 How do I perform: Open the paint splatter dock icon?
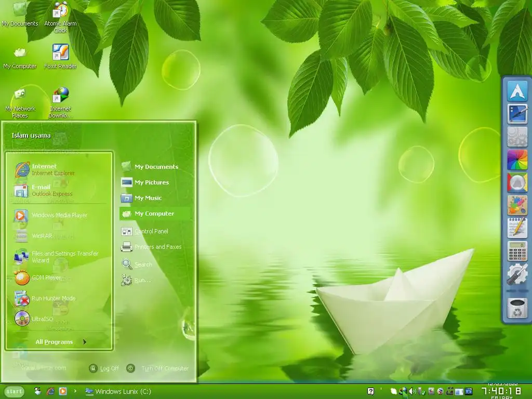(x=517, y=205)
